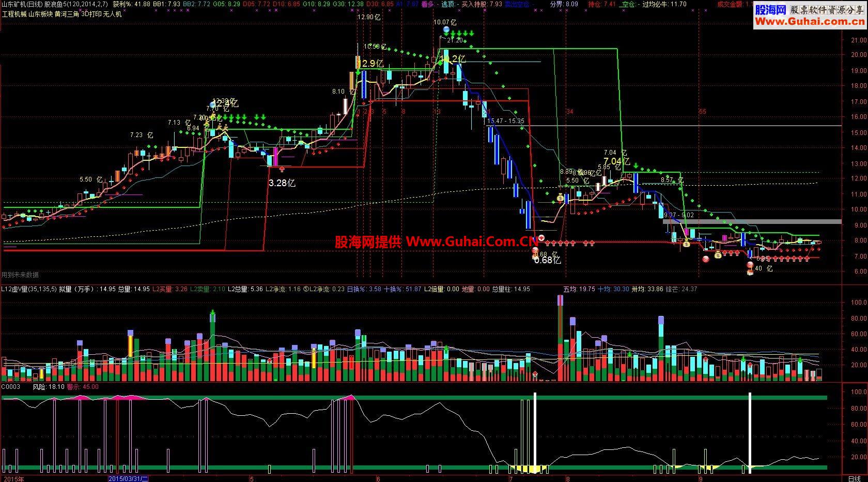Select the 十换%: 51.87 readout

pyautogui.click(x=402, y=289)
